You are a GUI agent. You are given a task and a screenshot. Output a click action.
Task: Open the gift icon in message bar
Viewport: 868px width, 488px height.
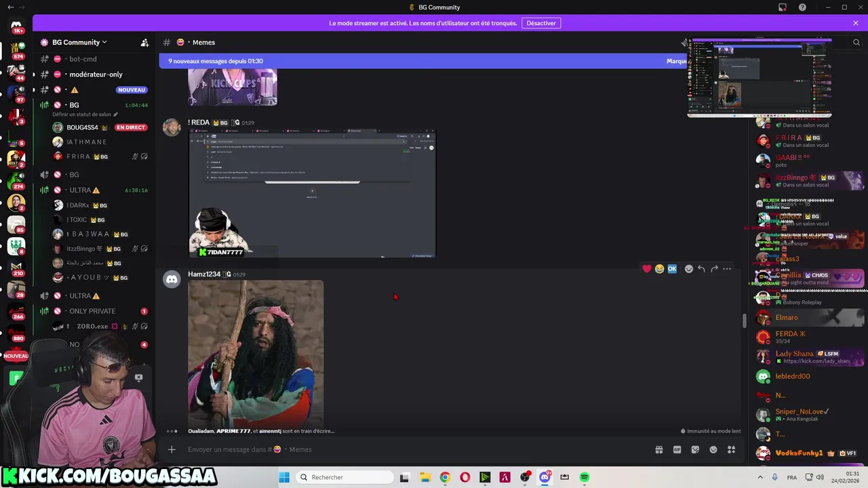pos(658,449)
